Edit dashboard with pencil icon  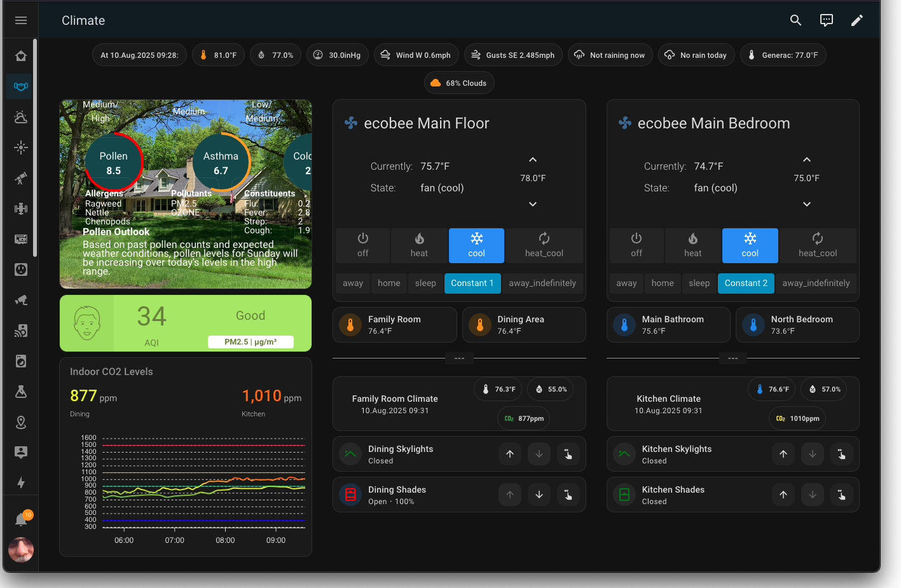856,20
